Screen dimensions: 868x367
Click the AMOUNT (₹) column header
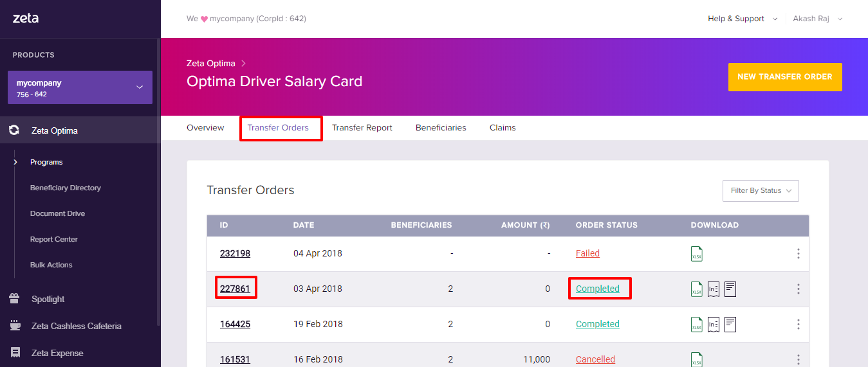point(526,226)
